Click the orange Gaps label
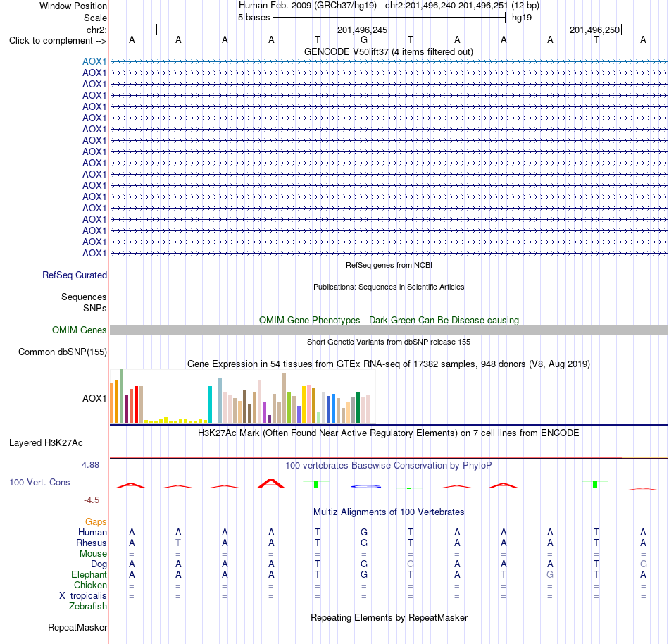669x644 pixels. coord(96,521)
